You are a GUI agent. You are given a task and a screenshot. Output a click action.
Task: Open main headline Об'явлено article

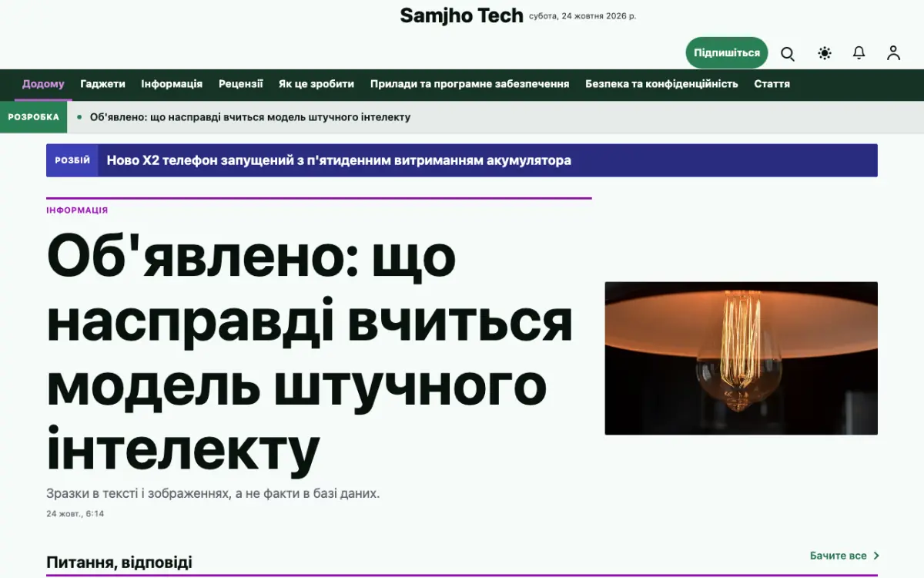click(310, 353)
